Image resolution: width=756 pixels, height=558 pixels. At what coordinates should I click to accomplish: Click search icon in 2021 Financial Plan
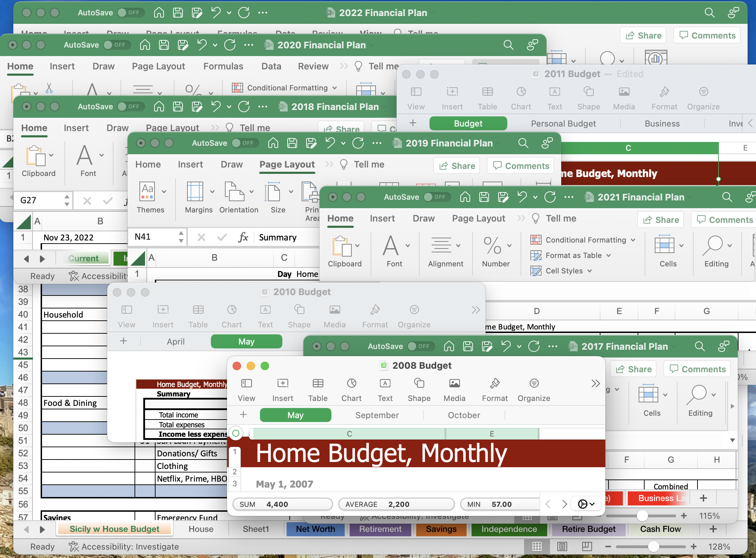point(727,197)
